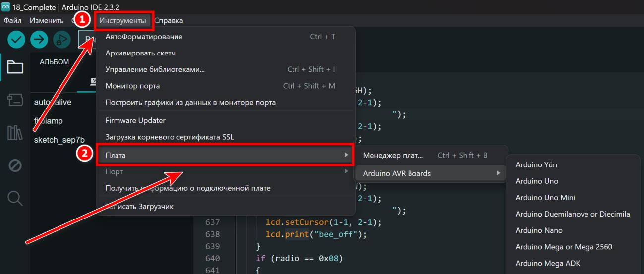Click the Verify checkmark button
This screenshot has width=644, height=274.
16,40
